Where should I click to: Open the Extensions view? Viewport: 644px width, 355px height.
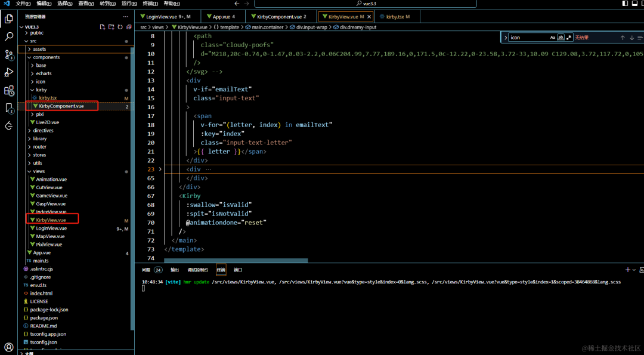pos(8,91)
